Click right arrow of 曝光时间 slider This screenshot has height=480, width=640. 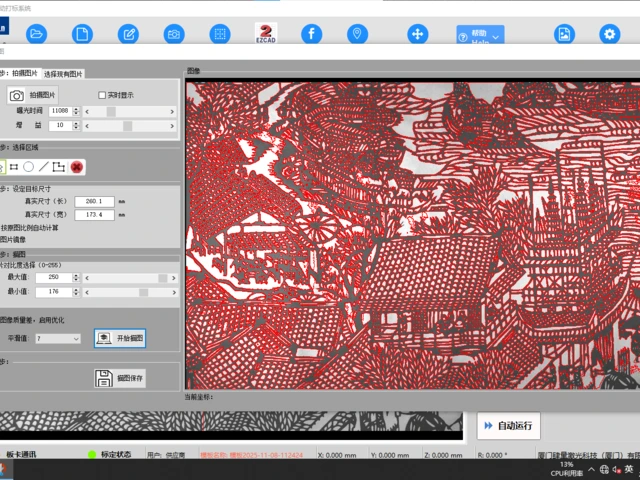point(172,111)
